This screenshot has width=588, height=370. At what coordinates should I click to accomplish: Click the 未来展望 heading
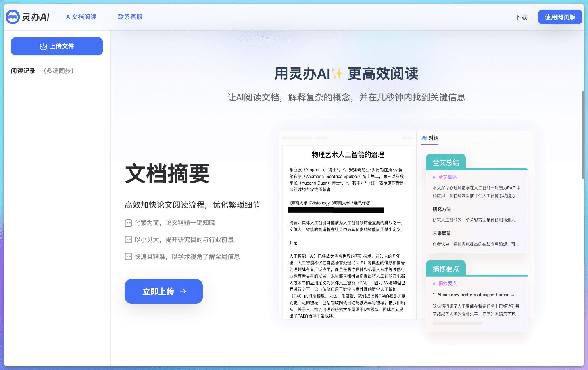pos(442,233)
